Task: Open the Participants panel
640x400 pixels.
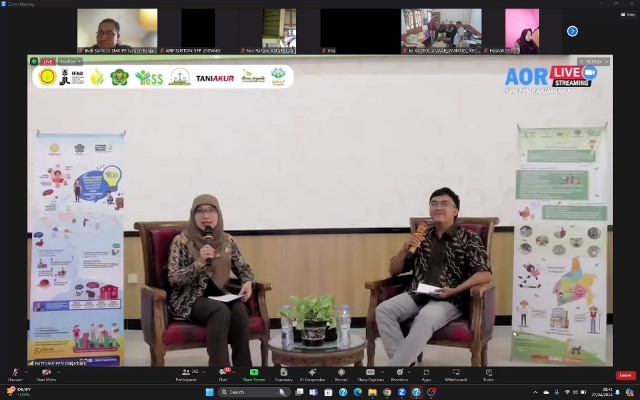Action: coord(186,375)
